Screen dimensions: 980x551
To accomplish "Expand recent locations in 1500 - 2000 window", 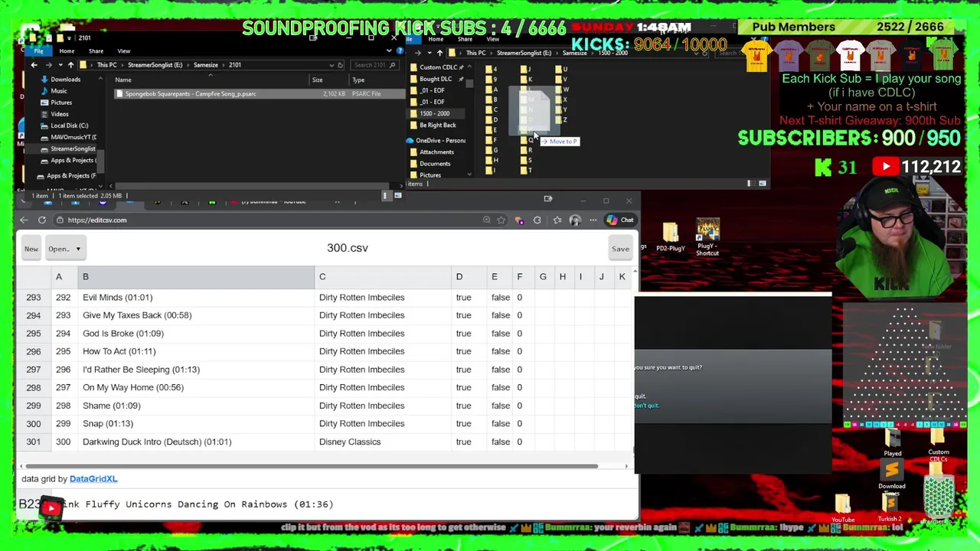I will tap(429, 53).
